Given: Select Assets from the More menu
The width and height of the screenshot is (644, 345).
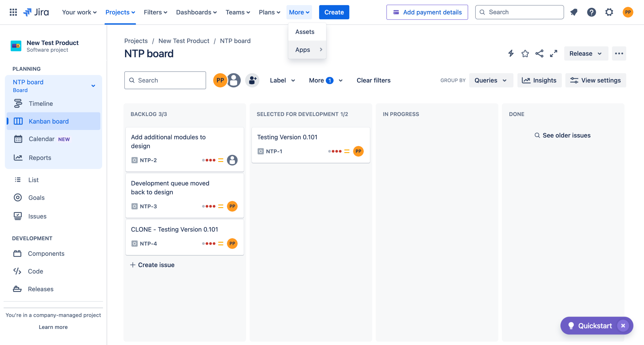Looking at the screenshot, I should pyautogui.click(x=305, y=32).
